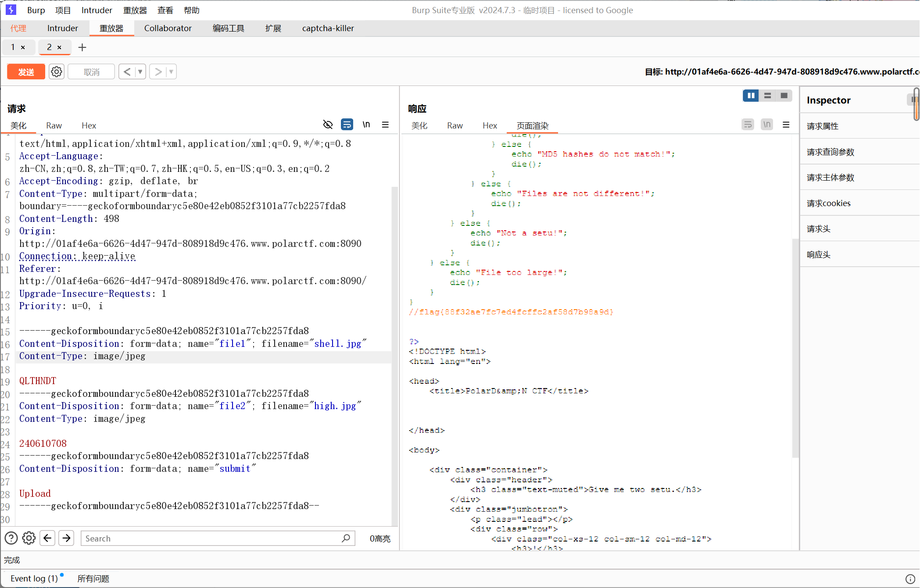This screenshot has width=920, height=588.
Task: Toggle request panel newline display
Action: point(366,125)
